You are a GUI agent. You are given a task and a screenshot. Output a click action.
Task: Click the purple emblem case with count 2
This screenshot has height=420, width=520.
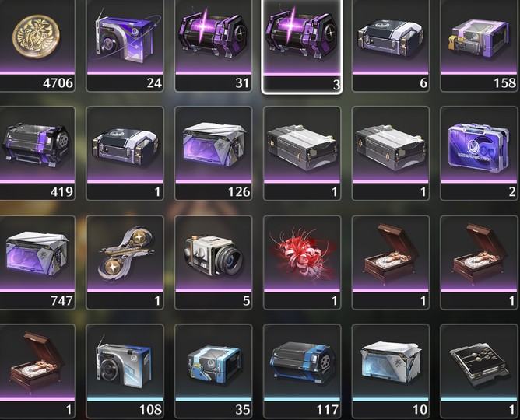480,154
